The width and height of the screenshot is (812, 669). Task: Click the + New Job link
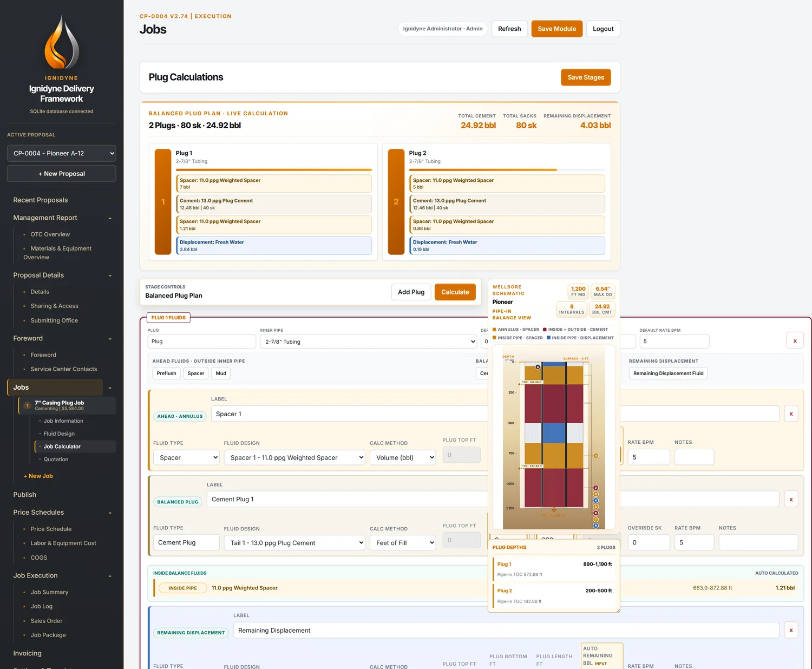(38, 476)
